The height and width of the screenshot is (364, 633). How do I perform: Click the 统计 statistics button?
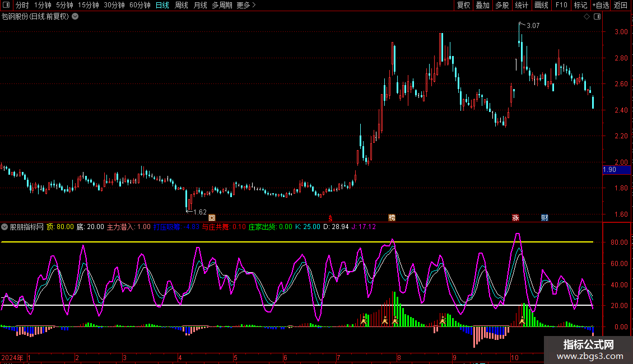[x=521, y=5]
